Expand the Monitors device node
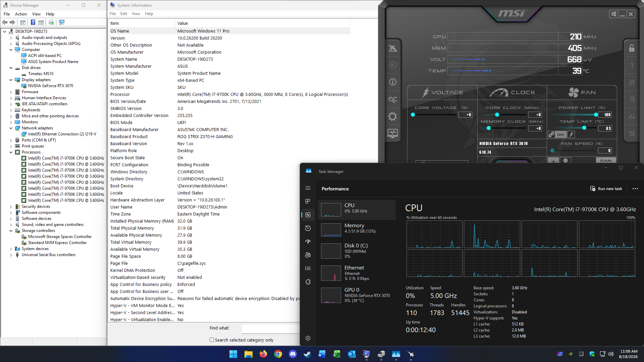The image size is (644, 362). click(x=11, y=122)
